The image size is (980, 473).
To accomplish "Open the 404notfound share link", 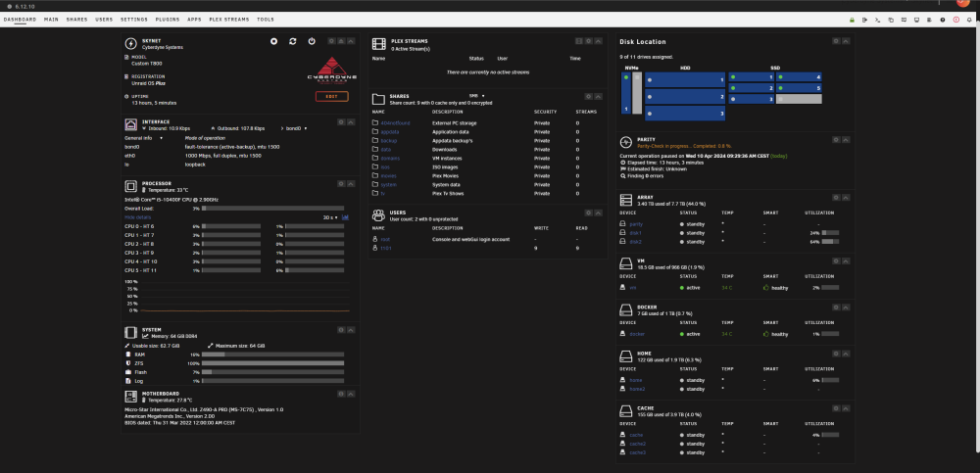I will (x=395, y=123).
